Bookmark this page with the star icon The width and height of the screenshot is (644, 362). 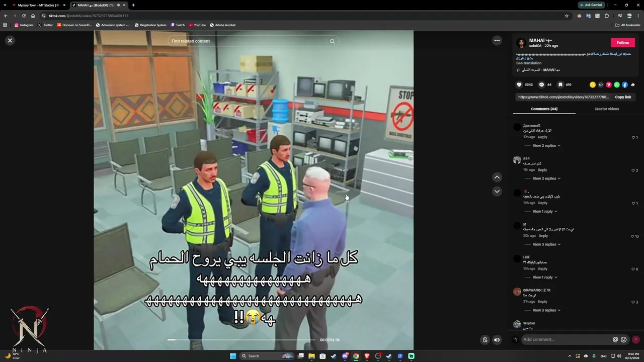click(x=567, y=16)
